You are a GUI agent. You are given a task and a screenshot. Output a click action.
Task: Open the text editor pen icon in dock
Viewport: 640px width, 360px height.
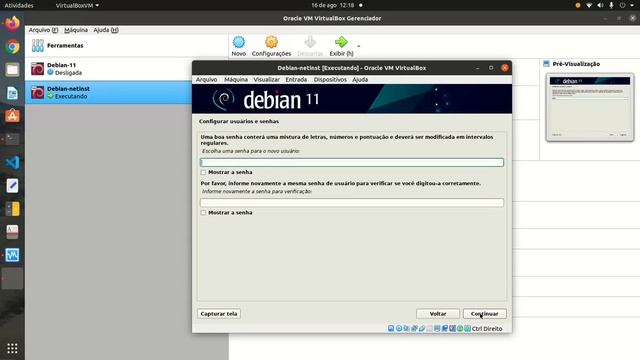(x=12, y=186)
